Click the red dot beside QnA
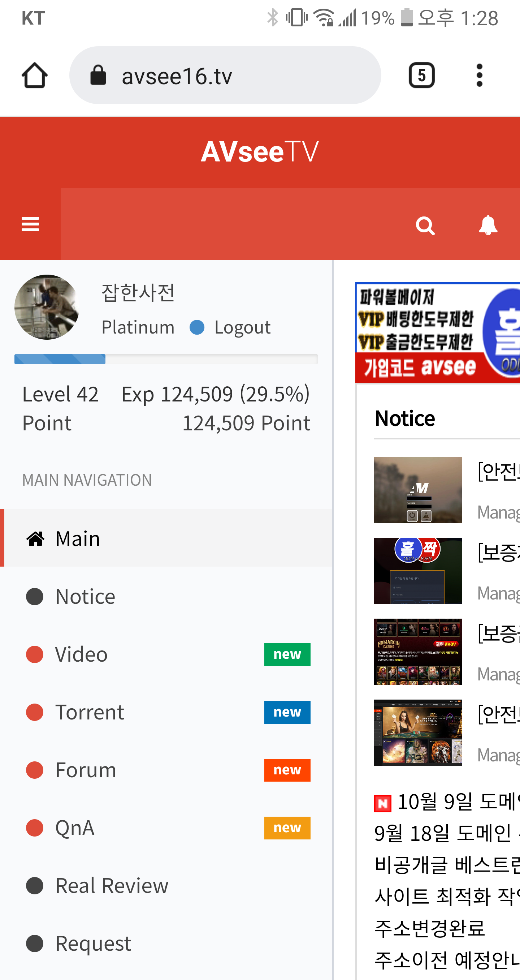Screen dimensions: 520x980 click(35, 828)
